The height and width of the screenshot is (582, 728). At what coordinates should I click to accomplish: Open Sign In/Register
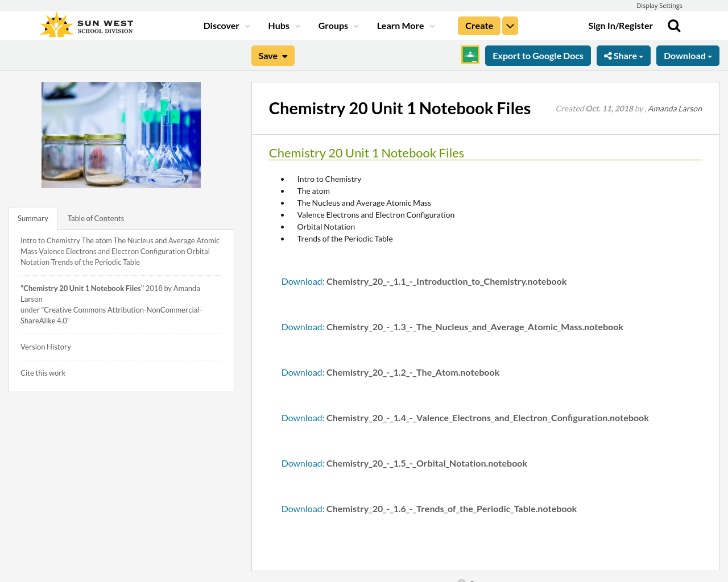[620, 25]
